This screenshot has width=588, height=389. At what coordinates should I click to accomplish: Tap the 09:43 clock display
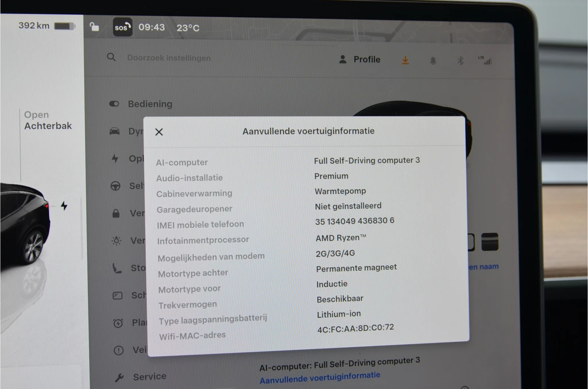point(152,28)
